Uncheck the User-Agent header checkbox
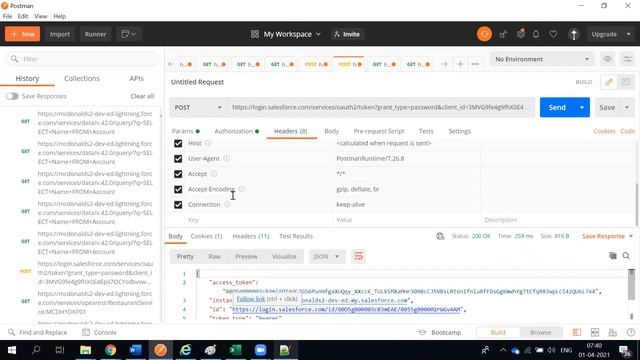The width and height of the screenshot is (640, 360). point(178,158)
